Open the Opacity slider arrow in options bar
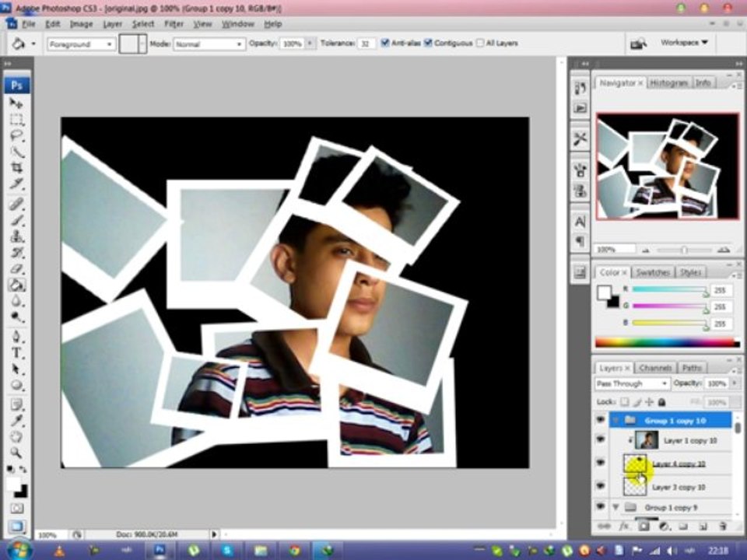The image size is (747, 560). click(310, 44)
